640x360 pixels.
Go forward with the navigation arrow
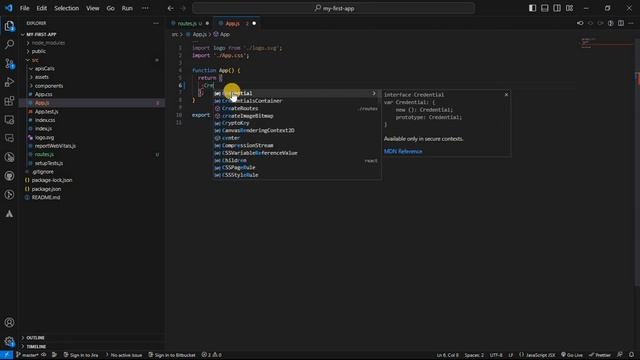183,8
